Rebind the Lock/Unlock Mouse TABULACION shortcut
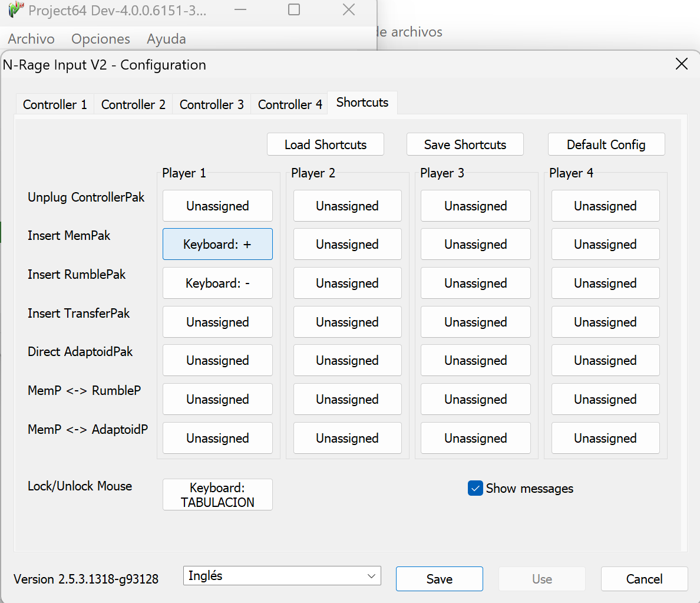The image size is (700, 603). tap(217, 495)
